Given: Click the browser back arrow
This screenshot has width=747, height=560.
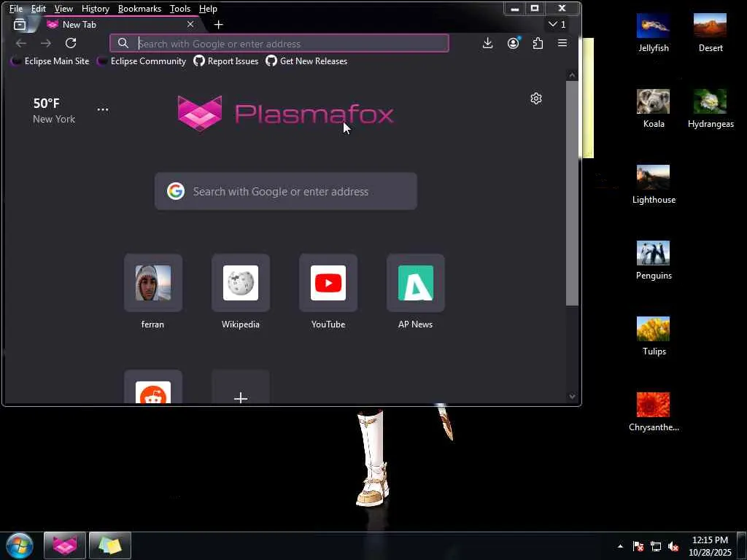Looking at the screenshot, I should 21,43.
